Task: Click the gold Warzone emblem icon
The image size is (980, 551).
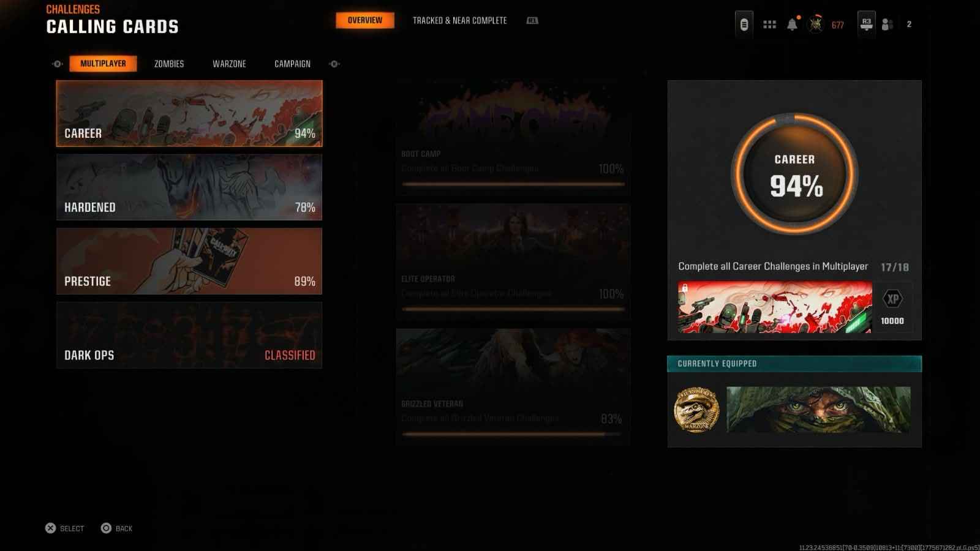Action: [696, 410]
